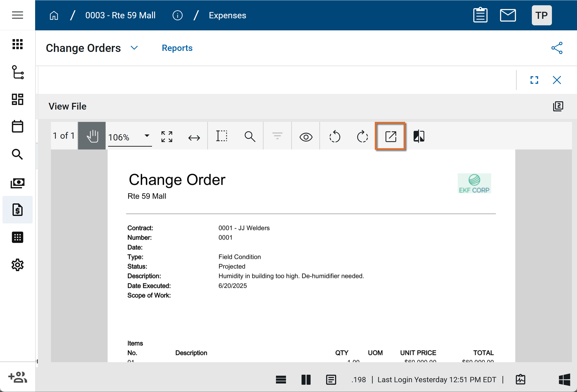Image resolution: width=577 pixels, height=392 pixels.
Task: Click the compare documents icon
Action: (419, 136)
